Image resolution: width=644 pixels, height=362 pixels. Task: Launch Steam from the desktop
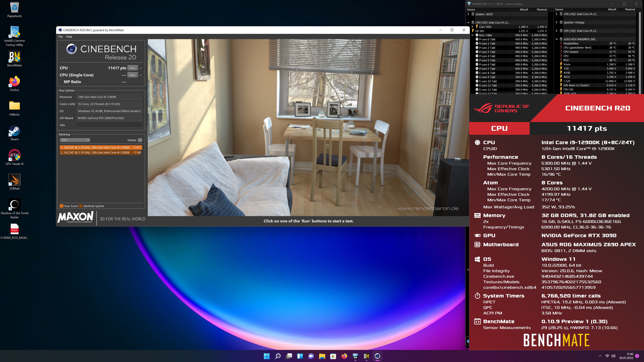[14, 133]
